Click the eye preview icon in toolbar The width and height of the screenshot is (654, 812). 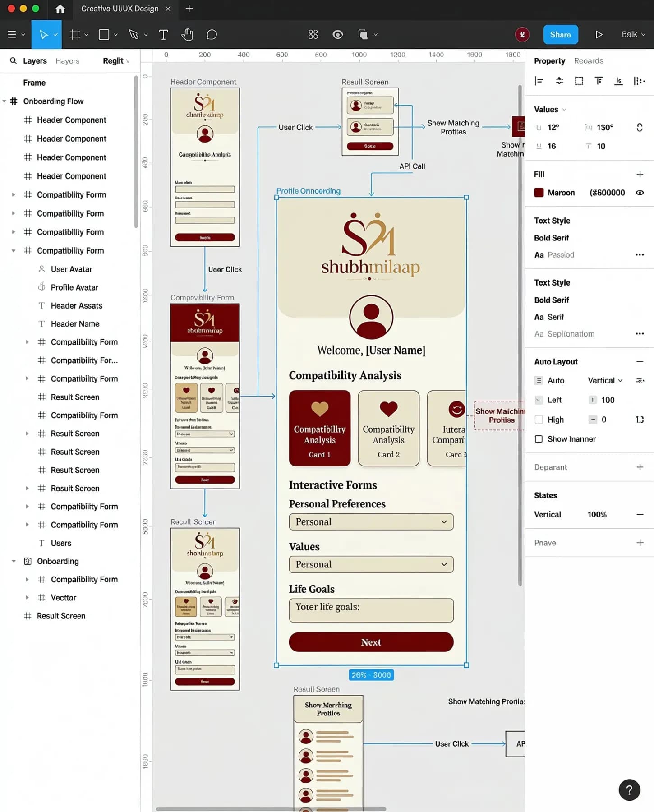click(x=338, y=35)
